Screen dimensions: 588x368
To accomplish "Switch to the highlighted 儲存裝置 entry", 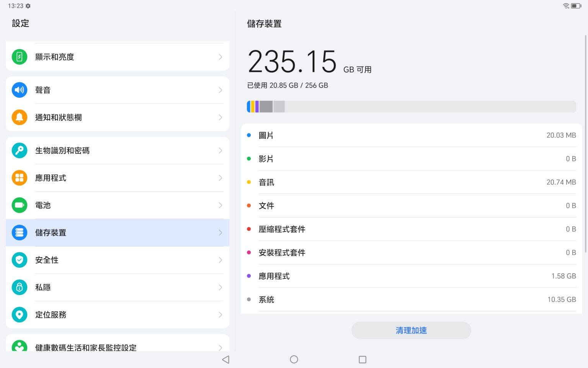I will [x=117, y=233].
